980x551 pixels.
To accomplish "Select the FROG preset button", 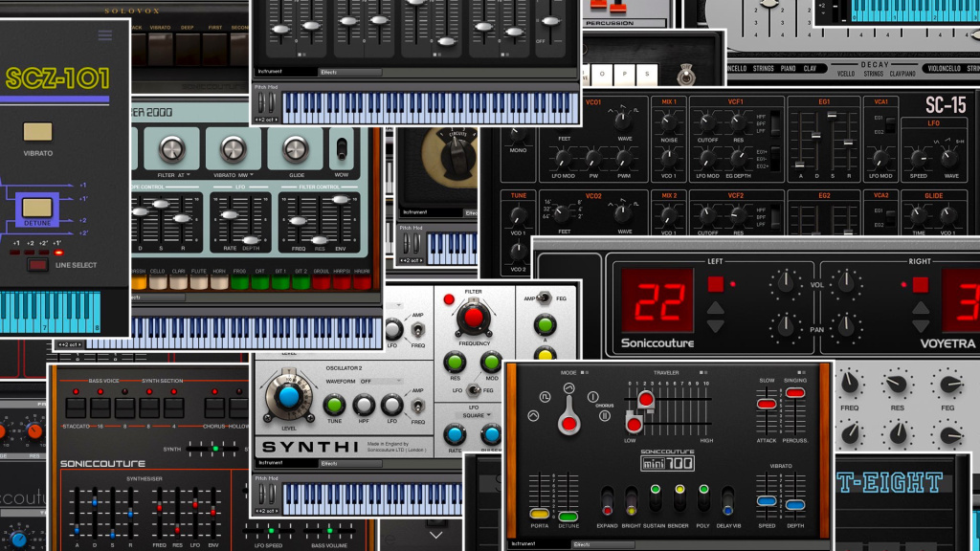I will [239, 282].
